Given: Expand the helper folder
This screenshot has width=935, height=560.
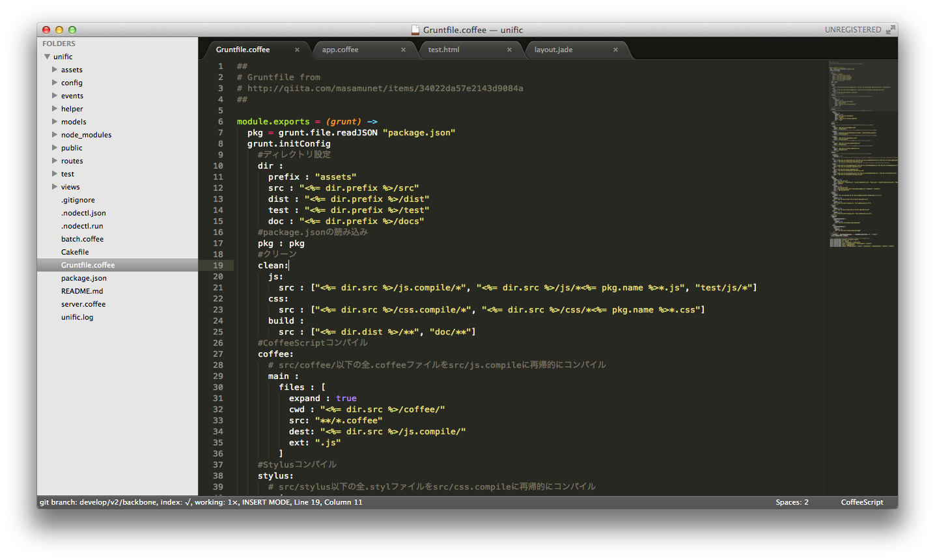Looking at the screenshot, I should 55,109.
